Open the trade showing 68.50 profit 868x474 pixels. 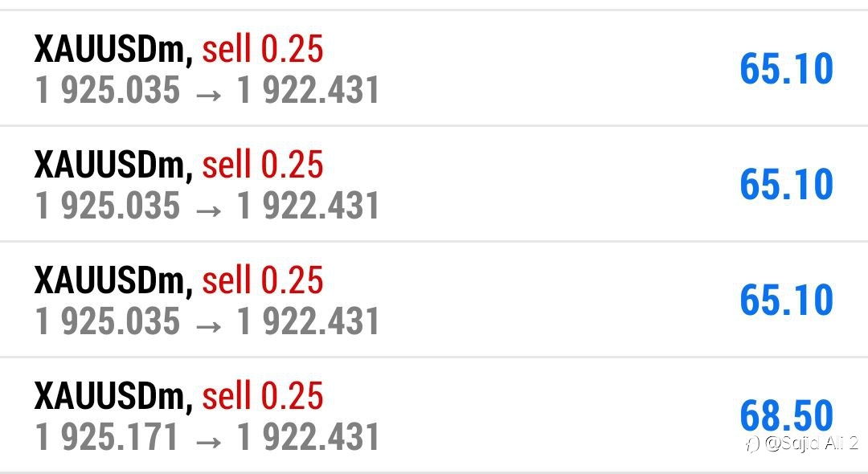click(434, 415)
